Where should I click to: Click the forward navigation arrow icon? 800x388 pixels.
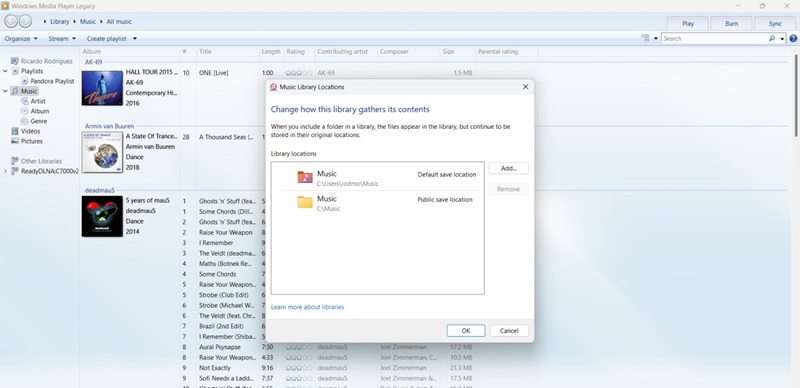click(x=25, y=21)
